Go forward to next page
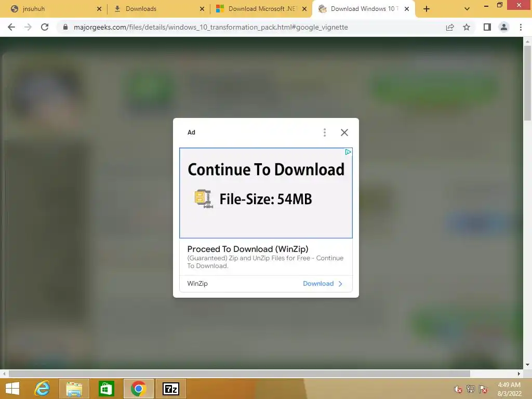Image resolution: width=532 pixels, height=399 pixels. coord(28,27)
